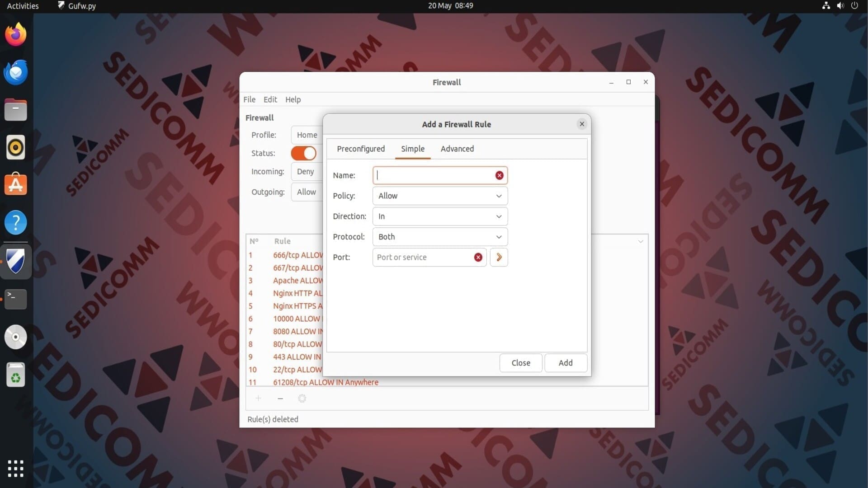Open the Edit menu

[x=270, y=99]
